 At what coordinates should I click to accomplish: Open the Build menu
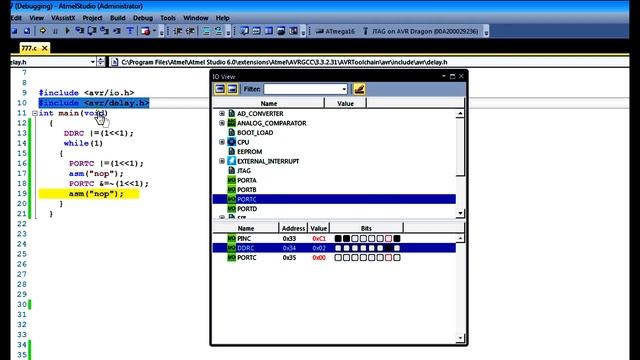pyautogui.click(x=118, y=18)
